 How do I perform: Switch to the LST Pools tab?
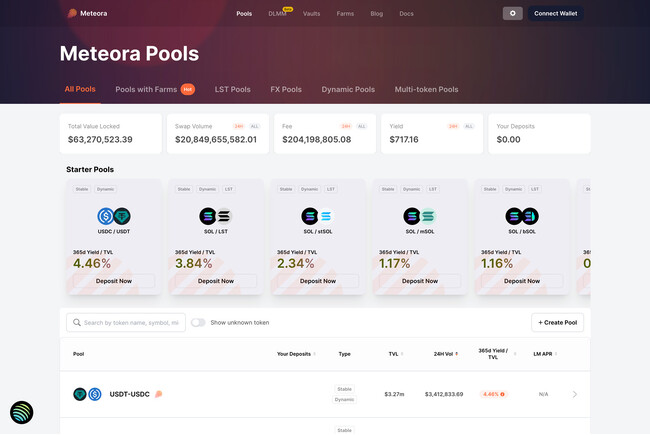(x=233, y=89)
